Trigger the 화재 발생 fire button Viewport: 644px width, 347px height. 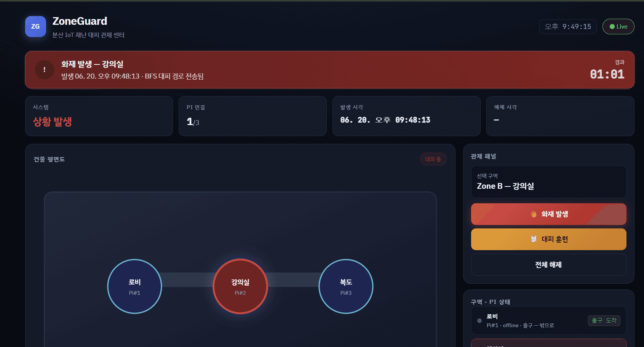(548, 214)
